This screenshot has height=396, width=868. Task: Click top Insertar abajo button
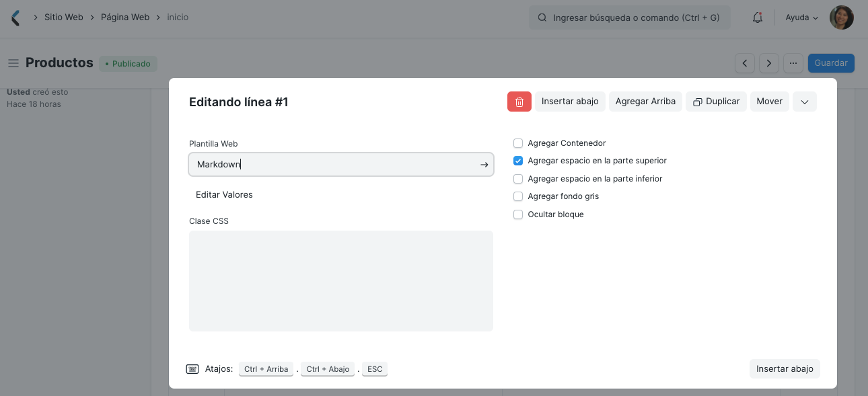[570, 102]
